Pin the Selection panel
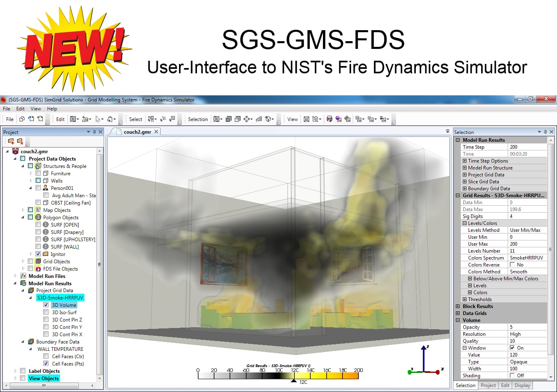557x392 pixels. [546, 132]
